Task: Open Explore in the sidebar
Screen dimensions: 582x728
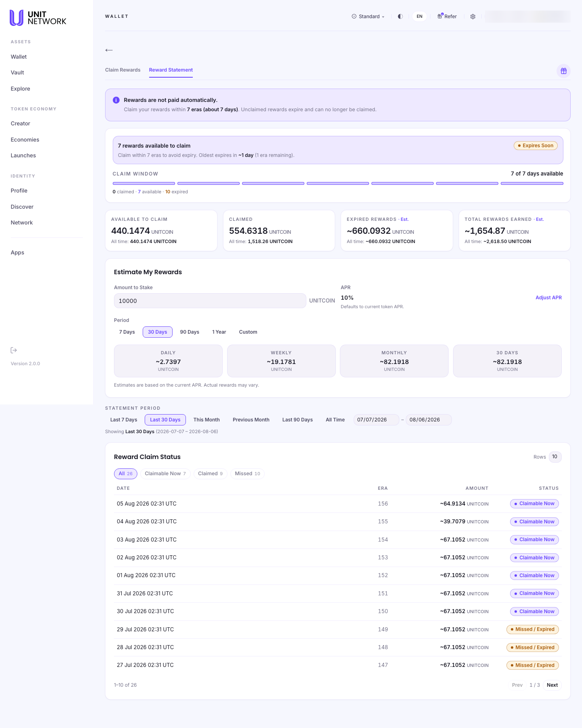Action: point(20,89)
